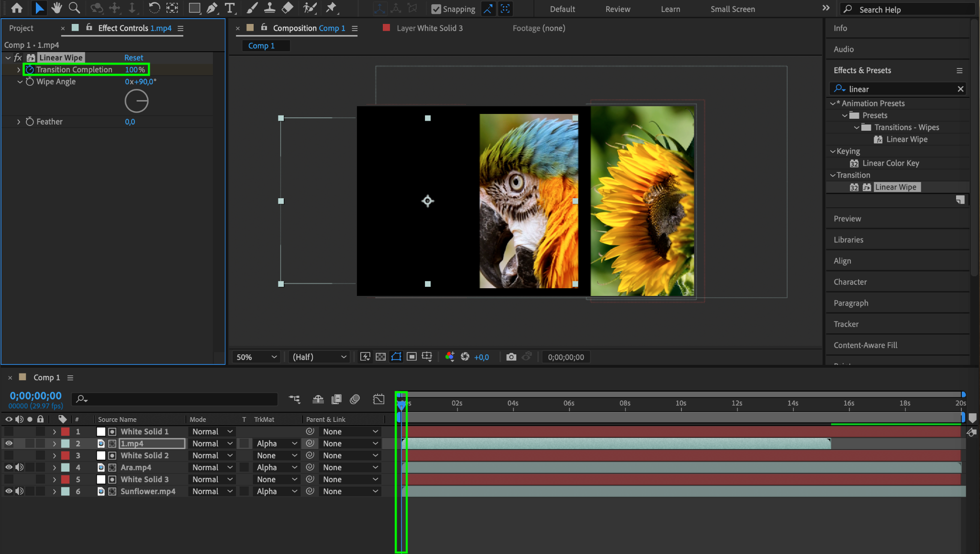Select the Hand tool
The height and width of the screenshot is (554, 980).
pyautogui.click(x=56, y=8)
